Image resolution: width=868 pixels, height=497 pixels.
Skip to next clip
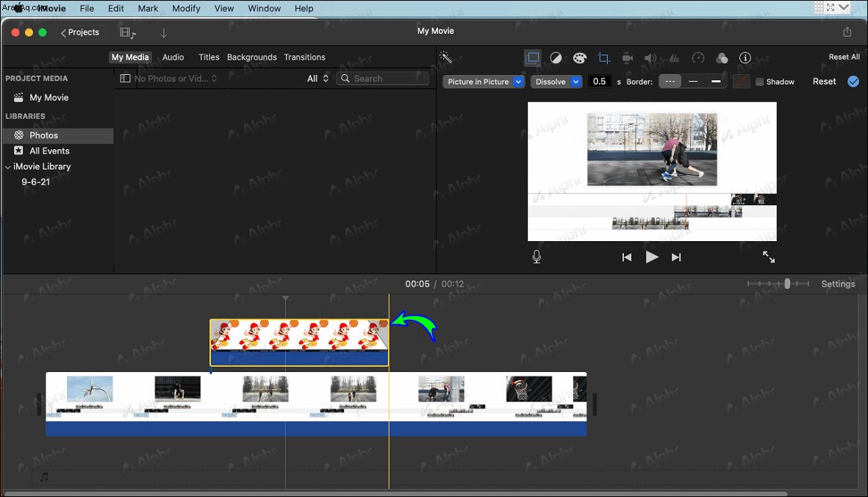tap(676, 257)
